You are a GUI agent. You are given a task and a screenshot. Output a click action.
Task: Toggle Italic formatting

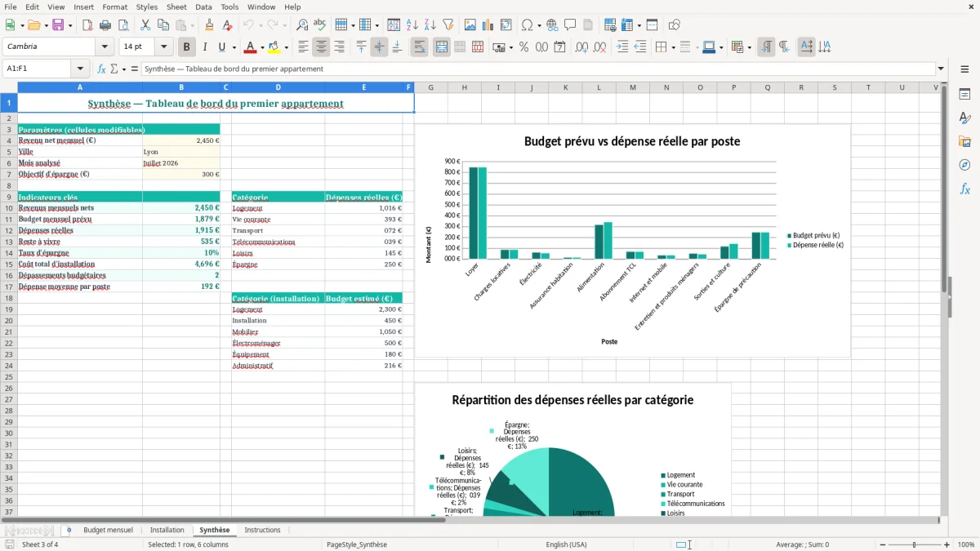tap(205, 47)
